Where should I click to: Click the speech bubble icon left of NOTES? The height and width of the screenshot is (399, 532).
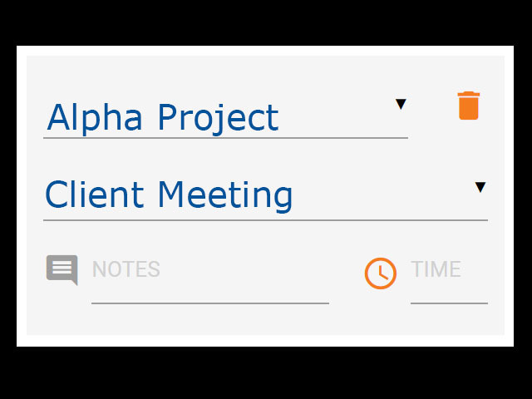tap(62, 270)
